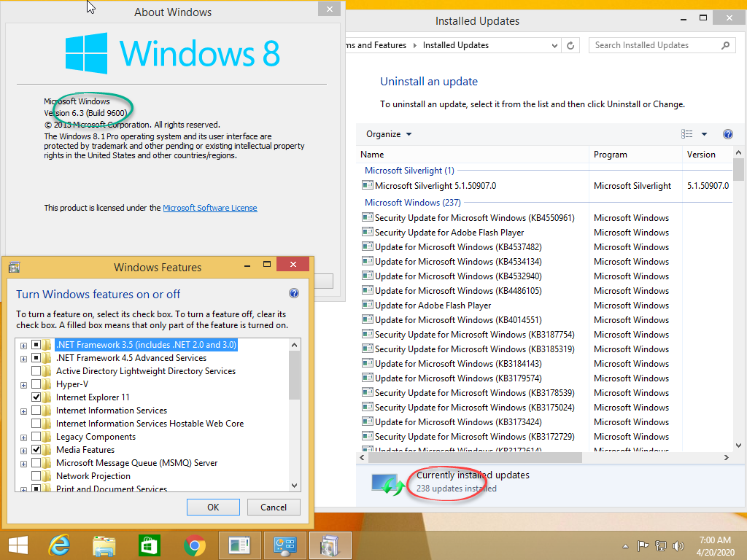Open the system tray volume icon
Image resolution: width=747 pixels, height=560 pixels.
pyautogui.click(x=678, y=545)
